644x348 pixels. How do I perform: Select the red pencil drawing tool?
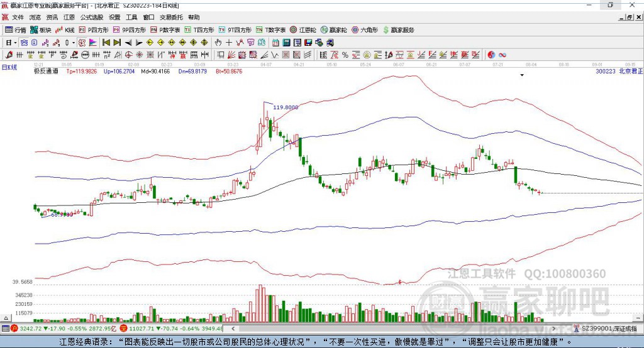click(x=9, y=55)
